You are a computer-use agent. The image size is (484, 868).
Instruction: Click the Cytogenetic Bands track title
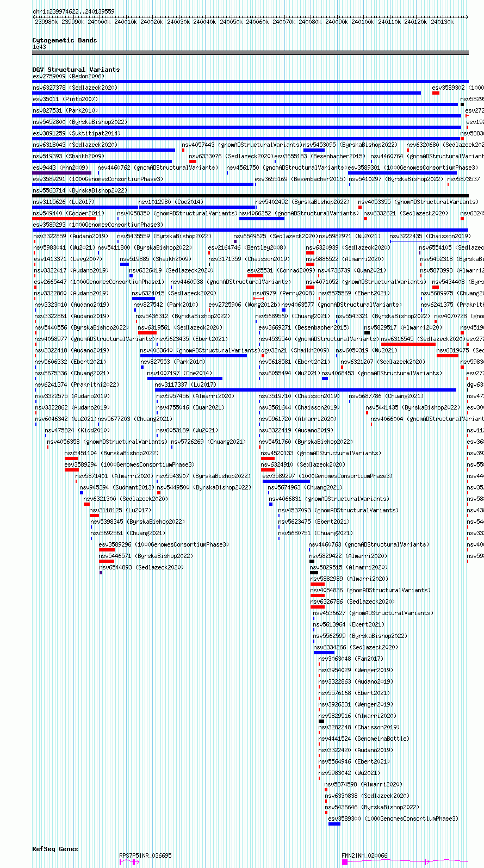[64, 40]
